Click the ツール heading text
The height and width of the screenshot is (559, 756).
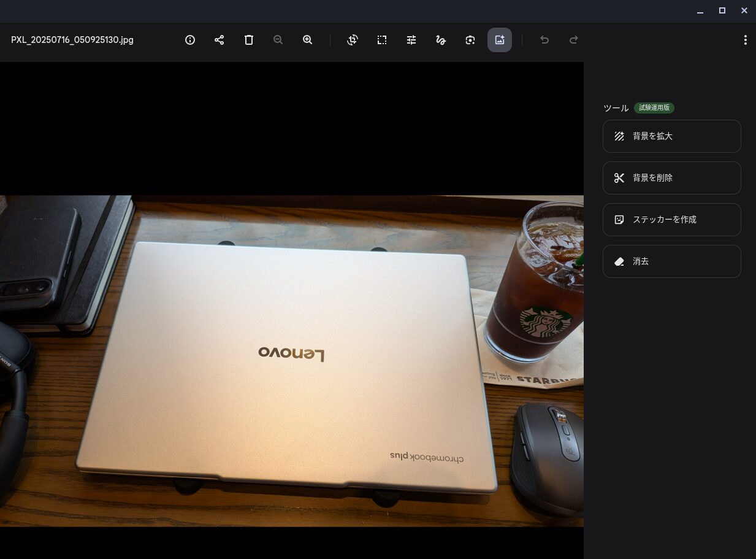click(x=616, y=108)
